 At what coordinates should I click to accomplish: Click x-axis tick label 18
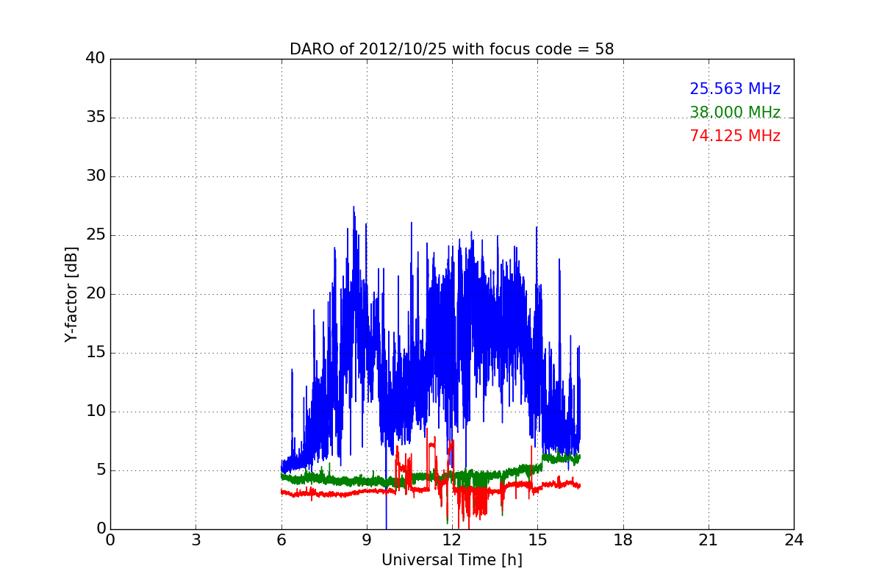(623, 540)
